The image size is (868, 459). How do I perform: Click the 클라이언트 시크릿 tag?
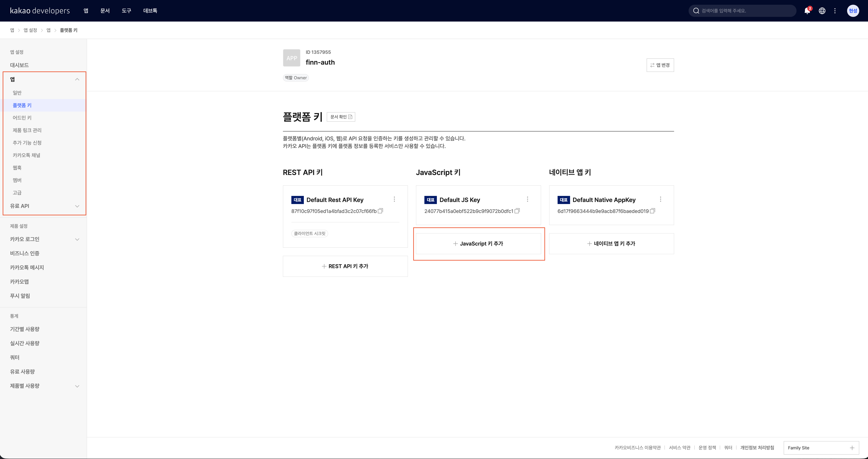point(310,233)
